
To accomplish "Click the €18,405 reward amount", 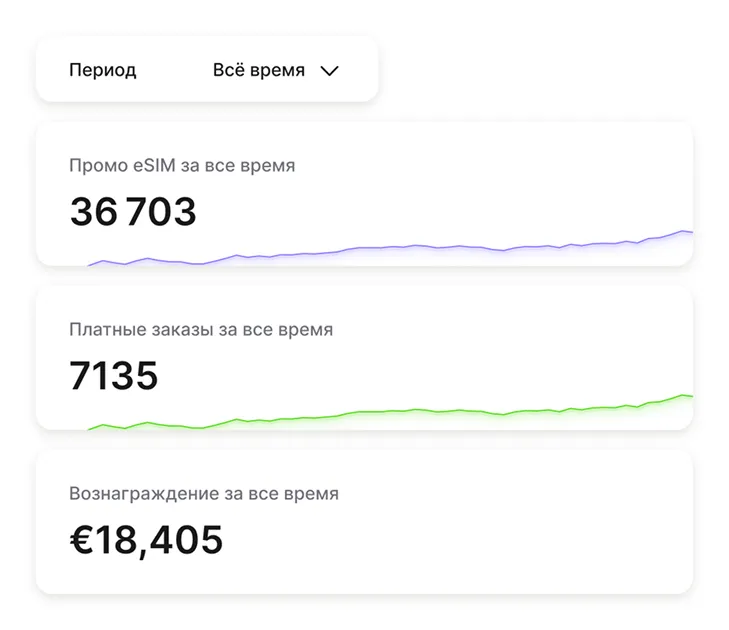I will point(146,540).
